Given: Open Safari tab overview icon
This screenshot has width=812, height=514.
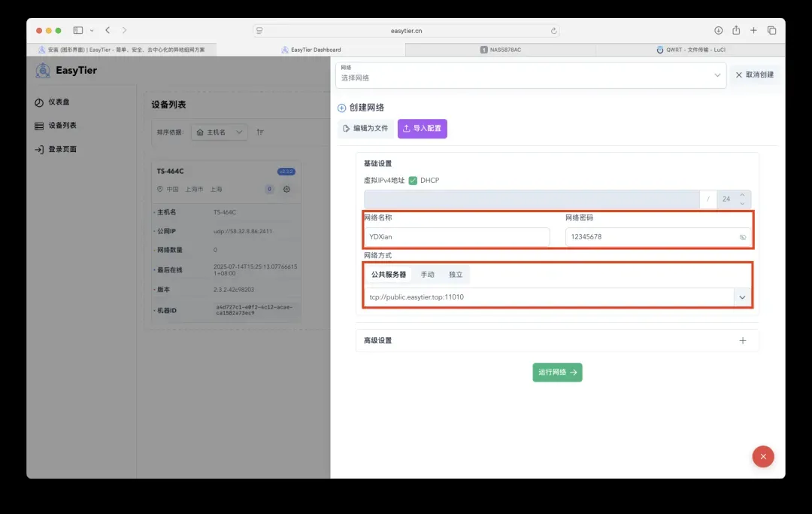Looking at the screenshot, I should tap(771, 30).
